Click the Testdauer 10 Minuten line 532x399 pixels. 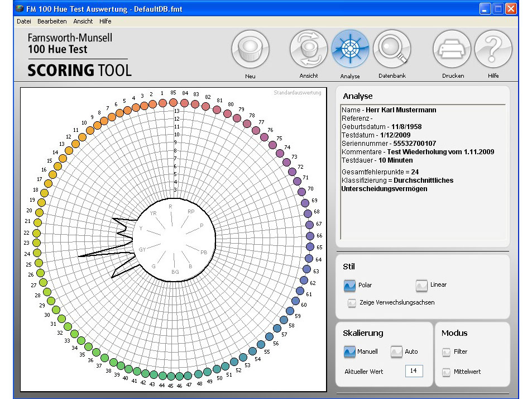click(x=377, y=160)
